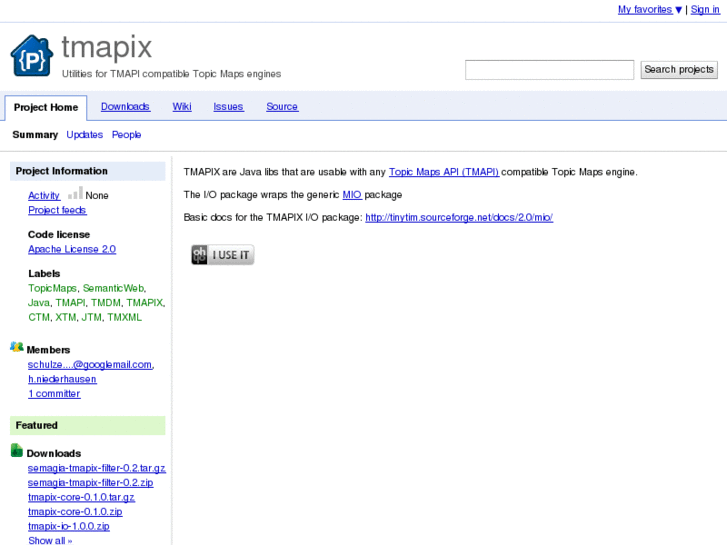Open the Wiki tab

pyautogui.click(x=182, y=107)
